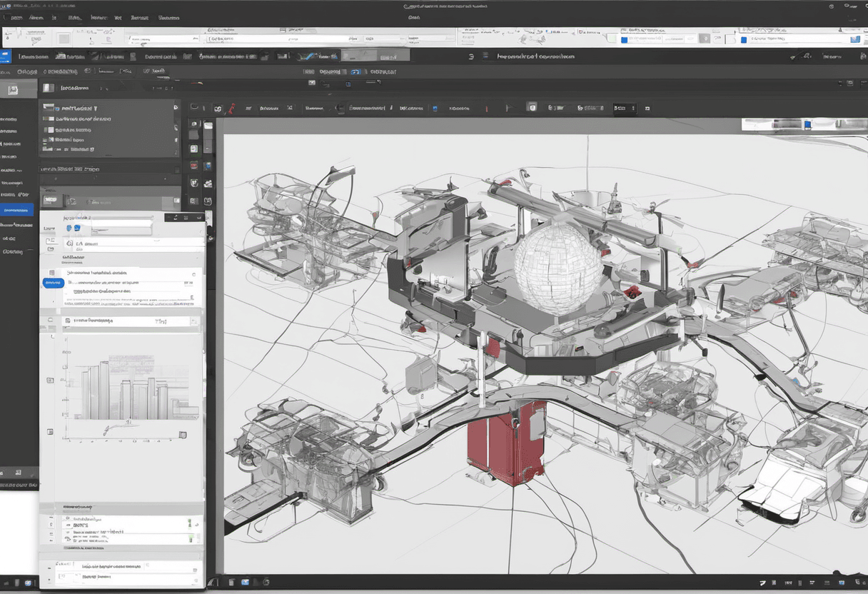The image size is (868, 594).
Task: Select the blue highlighted item in left sidebar
Action: (17, 210)
